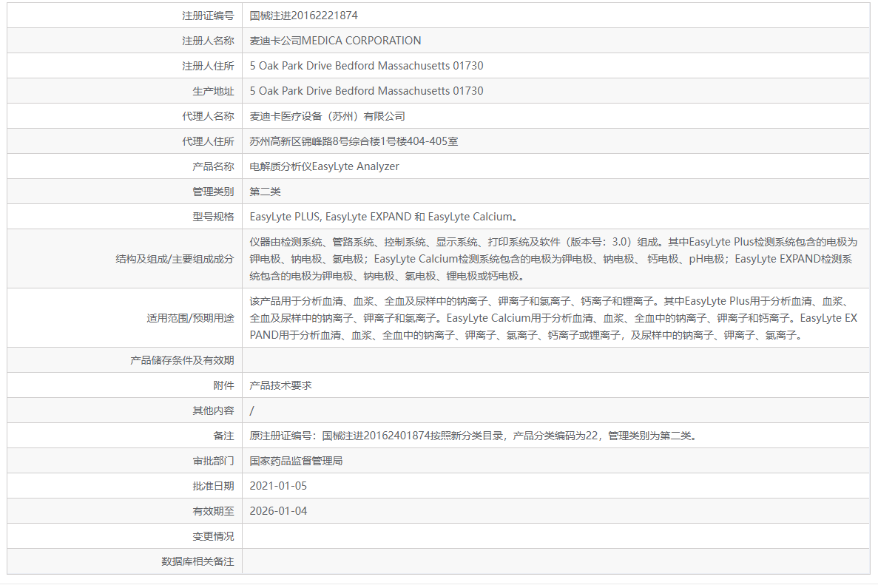Open the 产品技术要求 attachment text

280,386
